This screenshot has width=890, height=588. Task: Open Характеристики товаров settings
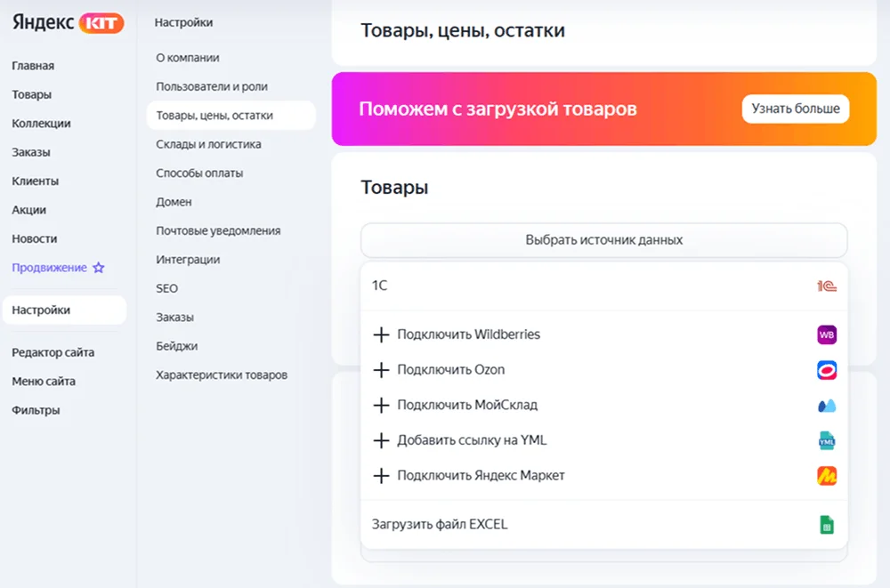pyautogui.click(x=222, y=375)
